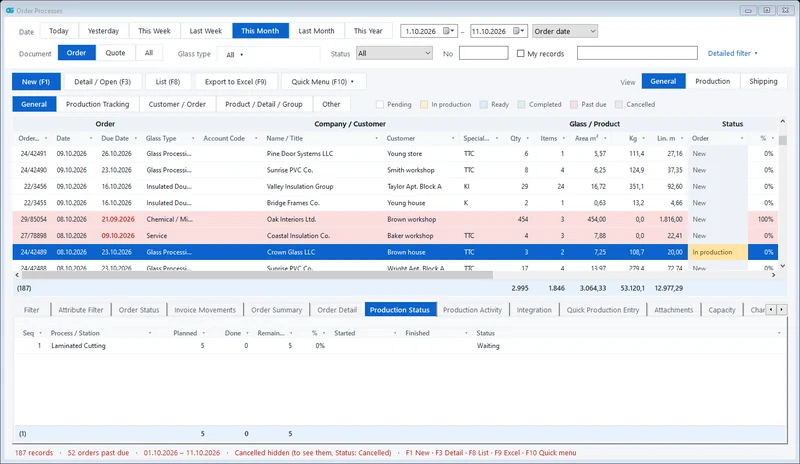800x464 pixels.
Task: Open the Quick Production Entry tab
Action: coord(603,310)
